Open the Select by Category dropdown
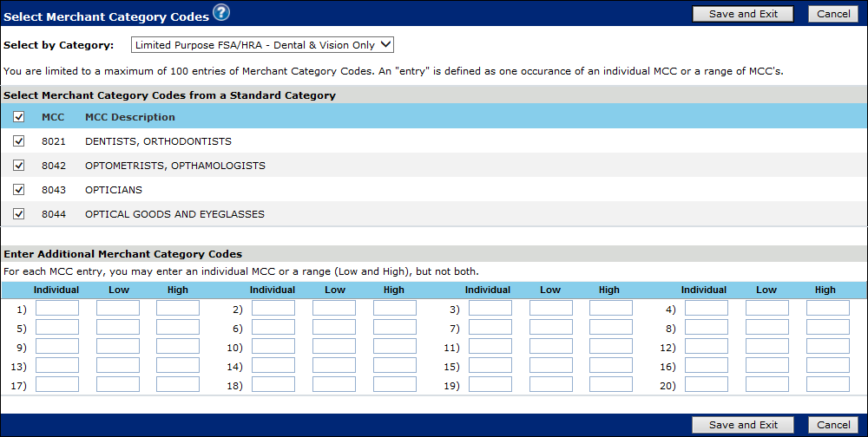The height and width of the screenshot is (437, 868). point(262,45)
